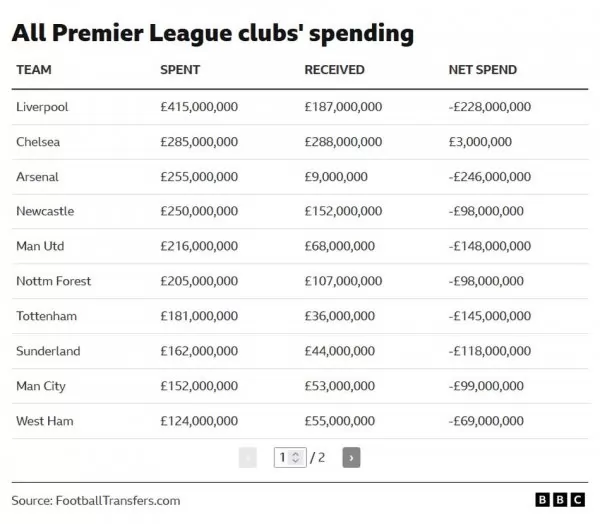Click West Ham's net spend -£69,000,000

[486, 421]
